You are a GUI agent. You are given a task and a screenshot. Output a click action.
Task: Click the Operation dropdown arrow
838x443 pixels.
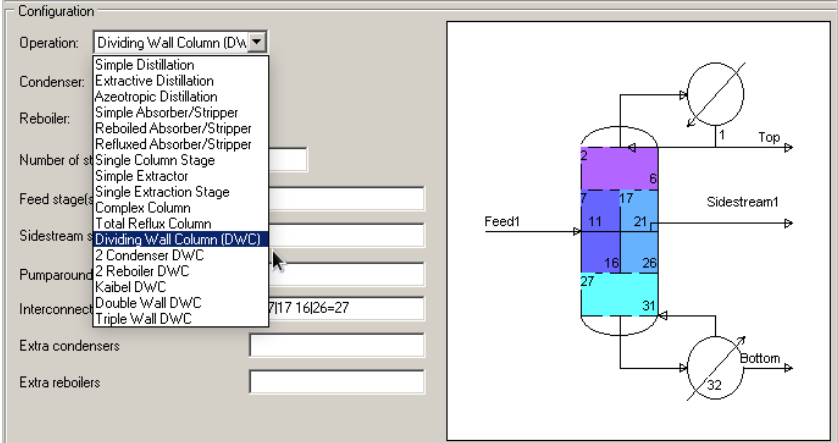pyautogui.click(x=258, y=42)
